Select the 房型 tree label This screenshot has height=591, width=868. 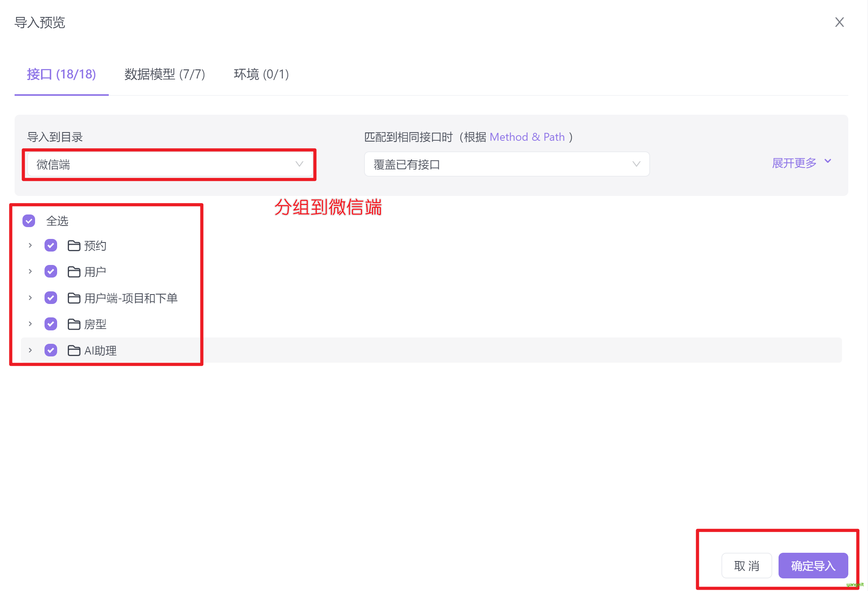pyautogui.click(x=95, y=324)
